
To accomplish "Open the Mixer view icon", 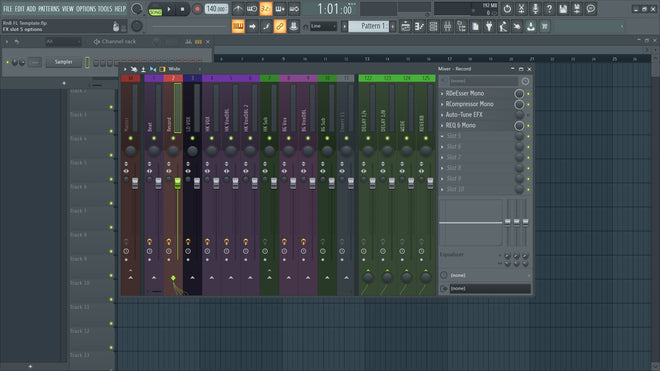I will point(447,27).
